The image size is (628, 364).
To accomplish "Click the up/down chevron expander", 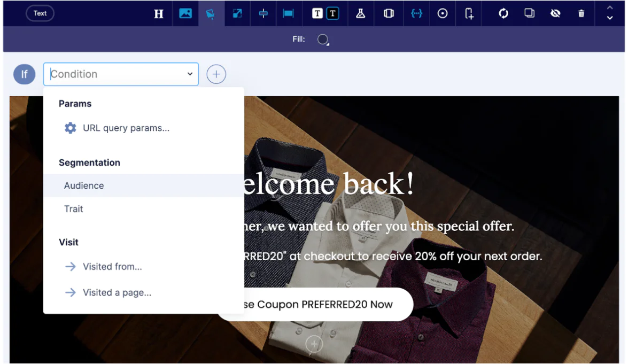I will click(x=610, y=13).
